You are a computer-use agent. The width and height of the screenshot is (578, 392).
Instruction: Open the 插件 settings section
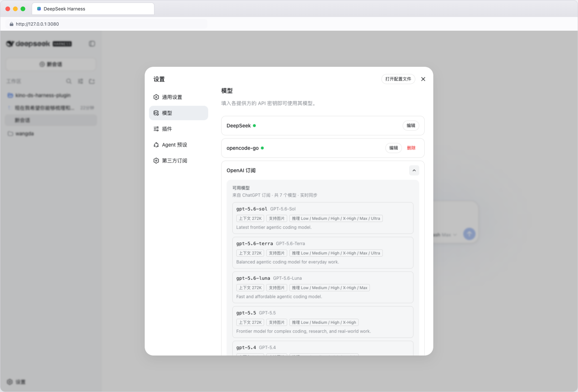tap(178, 129)
